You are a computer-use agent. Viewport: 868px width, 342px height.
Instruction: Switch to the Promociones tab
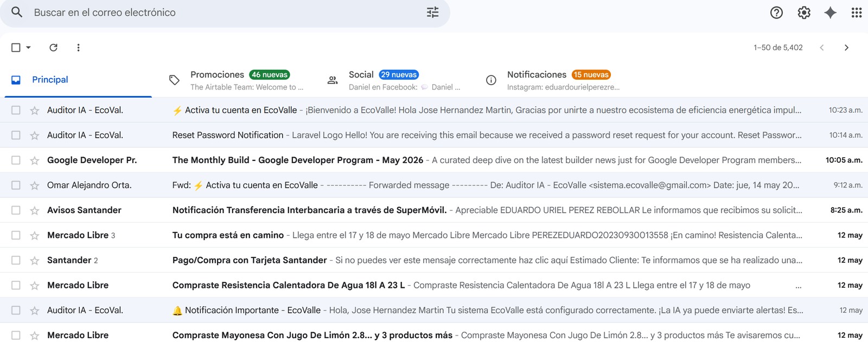[237, 80]
